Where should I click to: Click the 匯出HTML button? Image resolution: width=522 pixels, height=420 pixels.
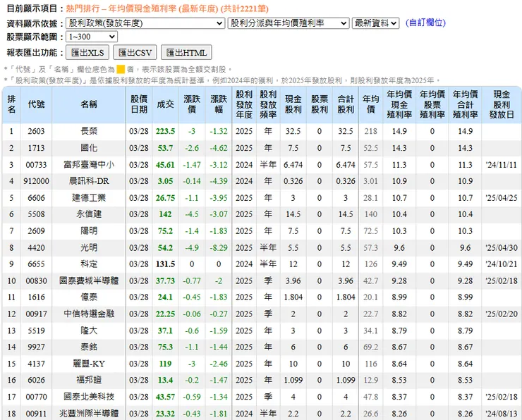click(186, 53)
